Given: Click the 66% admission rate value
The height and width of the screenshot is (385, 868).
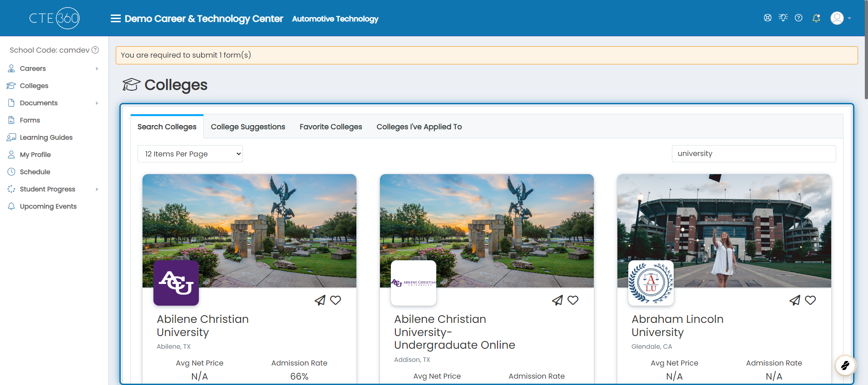Looking at the screenshot, I should click(x=299, y=376).
